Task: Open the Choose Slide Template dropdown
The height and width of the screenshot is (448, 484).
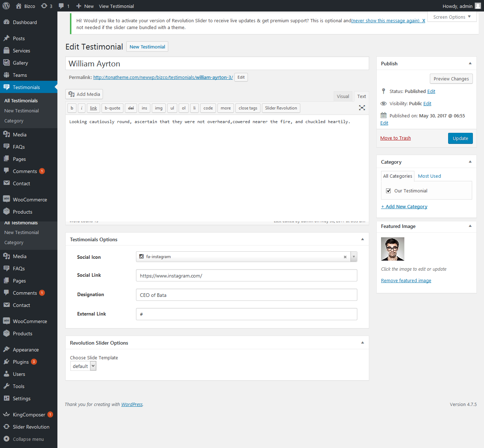Action: point(83,366)
